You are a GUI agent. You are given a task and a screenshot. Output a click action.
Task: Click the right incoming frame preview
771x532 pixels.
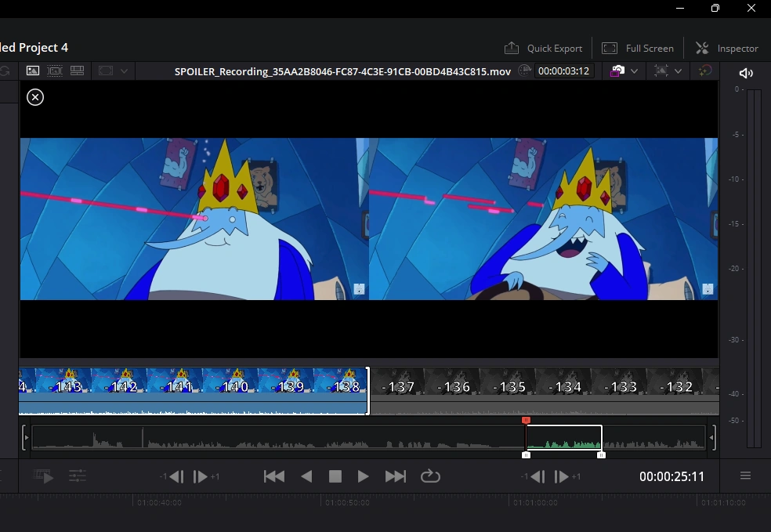click(543, 219)
